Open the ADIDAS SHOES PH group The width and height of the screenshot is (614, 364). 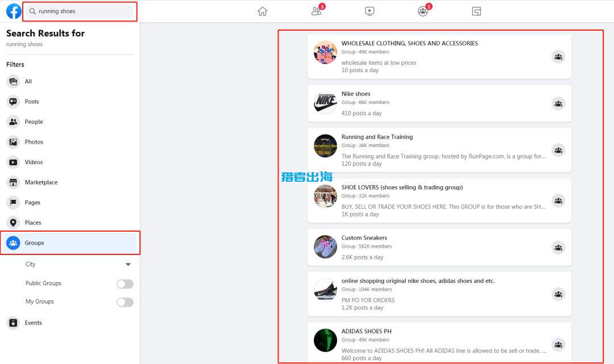click(367, 331)
